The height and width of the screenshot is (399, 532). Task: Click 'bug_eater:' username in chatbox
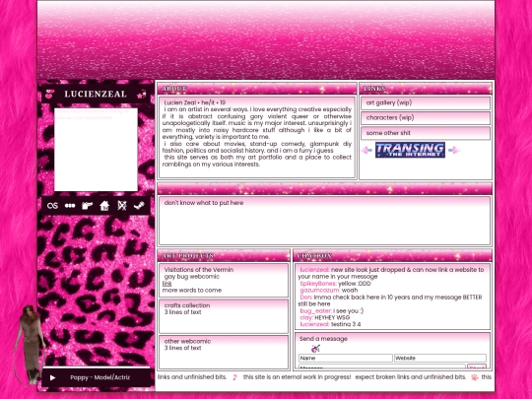(315, 310)
